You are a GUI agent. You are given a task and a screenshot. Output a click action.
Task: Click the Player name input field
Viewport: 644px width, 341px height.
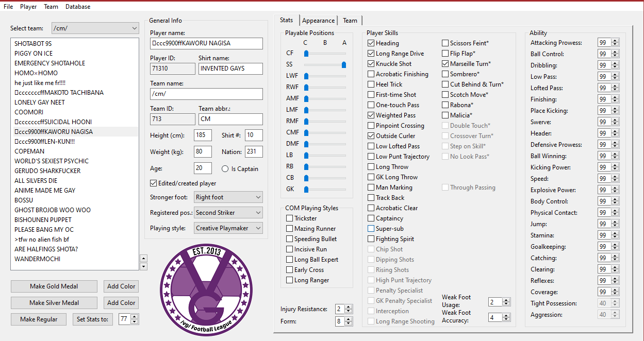click(x=206, y=43)
